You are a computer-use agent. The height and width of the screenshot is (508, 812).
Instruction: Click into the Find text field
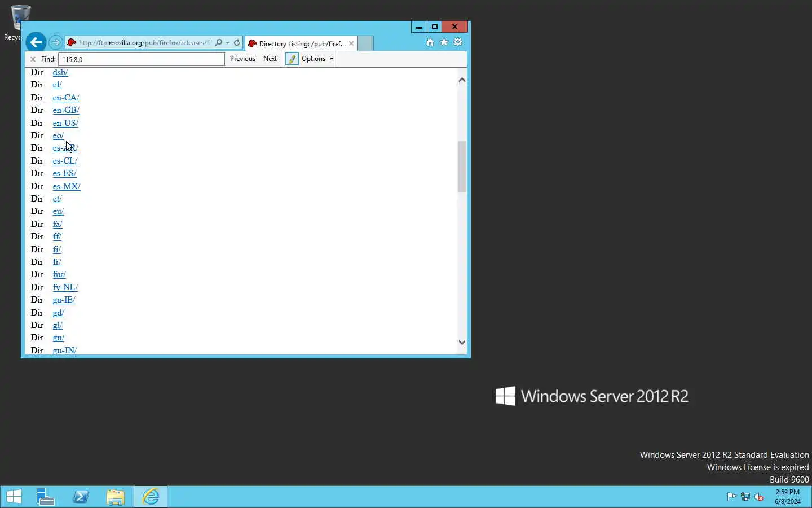pyautogui.click(x=141, y=59)
